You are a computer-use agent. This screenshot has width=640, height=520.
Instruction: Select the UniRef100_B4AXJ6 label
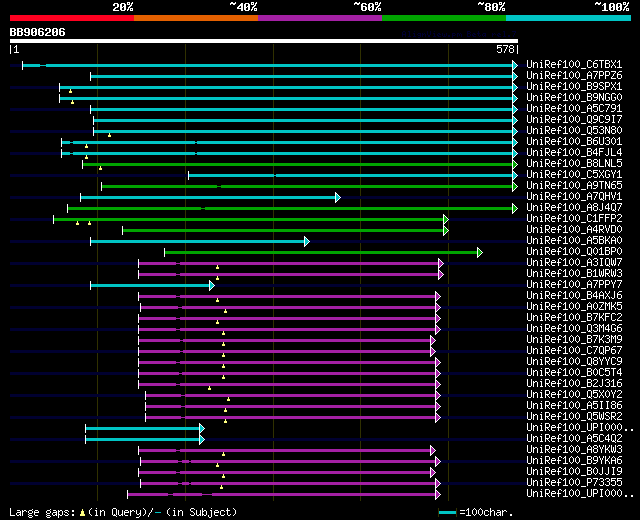coord(574,296)
